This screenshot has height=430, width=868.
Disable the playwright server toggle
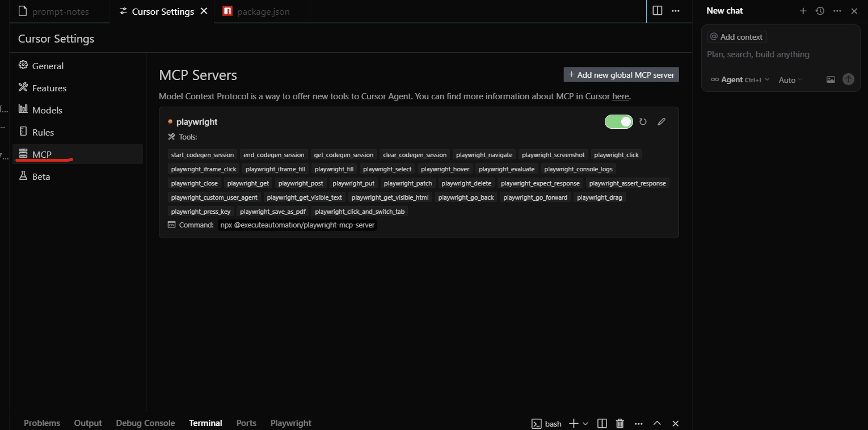(618, 122)
